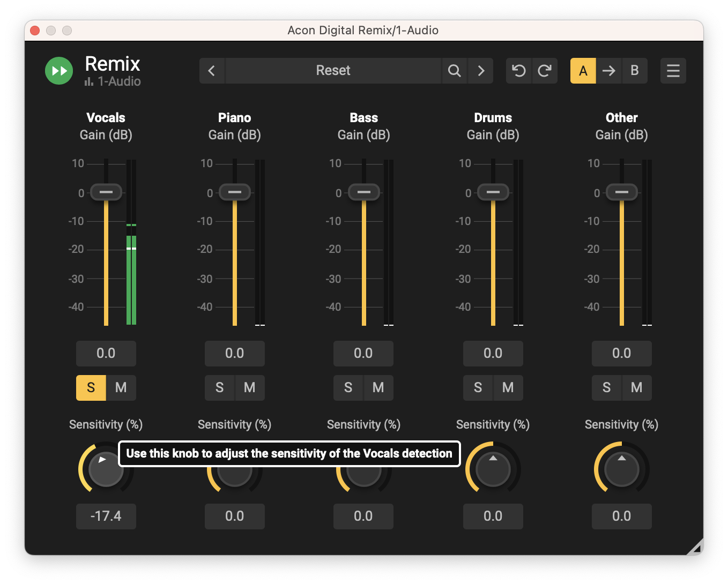The image size is (728, 584).
Task: Click the Drums sensitivity knob
Action: (x=493, y=470)
